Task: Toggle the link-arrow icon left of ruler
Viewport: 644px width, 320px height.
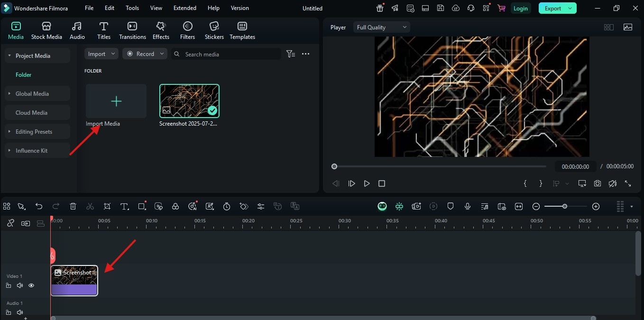Action: tap(26, 223)
